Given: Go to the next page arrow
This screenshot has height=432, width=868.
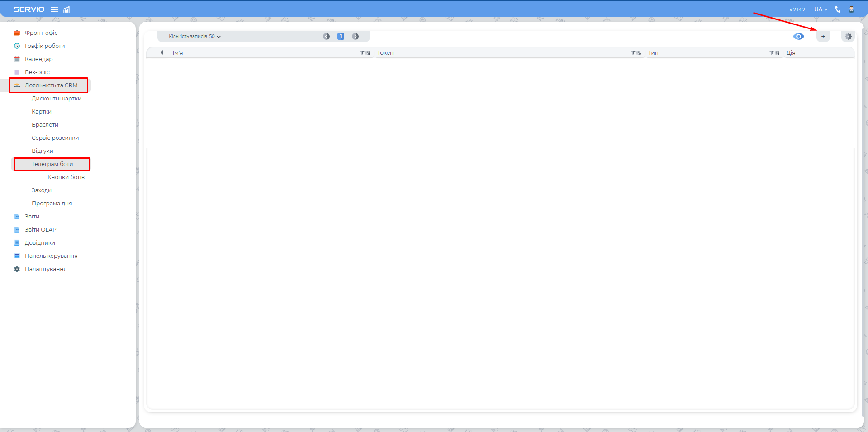Looking at the screenshot, I should pos(356,37).
